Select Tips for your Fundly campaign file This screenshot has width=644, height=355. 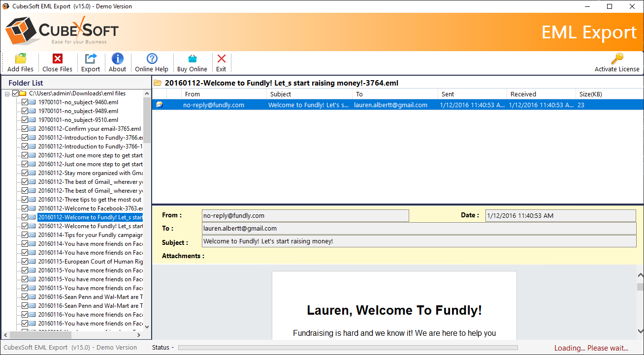91,235
